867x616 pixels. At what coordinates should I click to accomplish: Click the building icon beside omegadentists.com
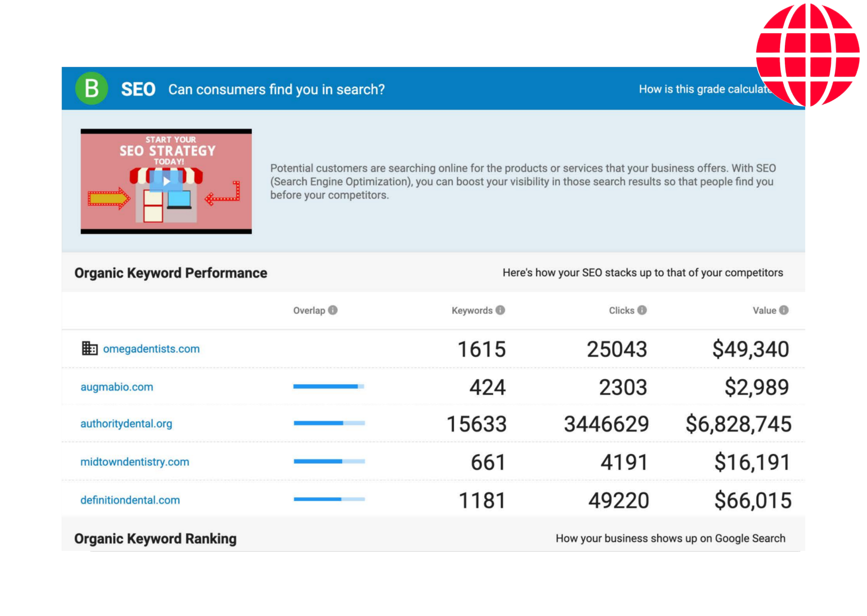[x=90, y=348]
